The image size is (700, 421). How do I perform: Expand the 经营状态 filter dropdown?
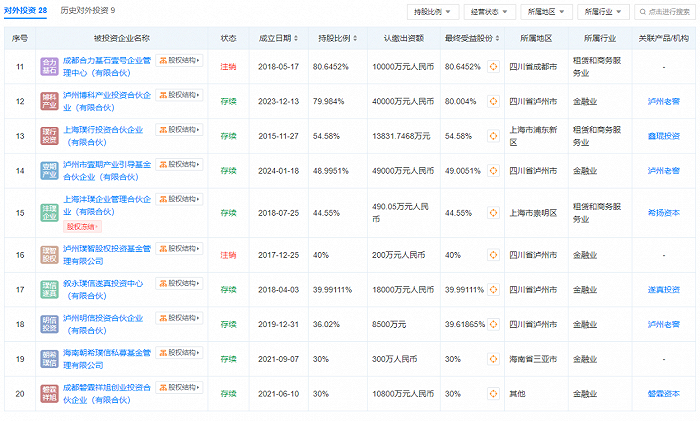[485, 12]
